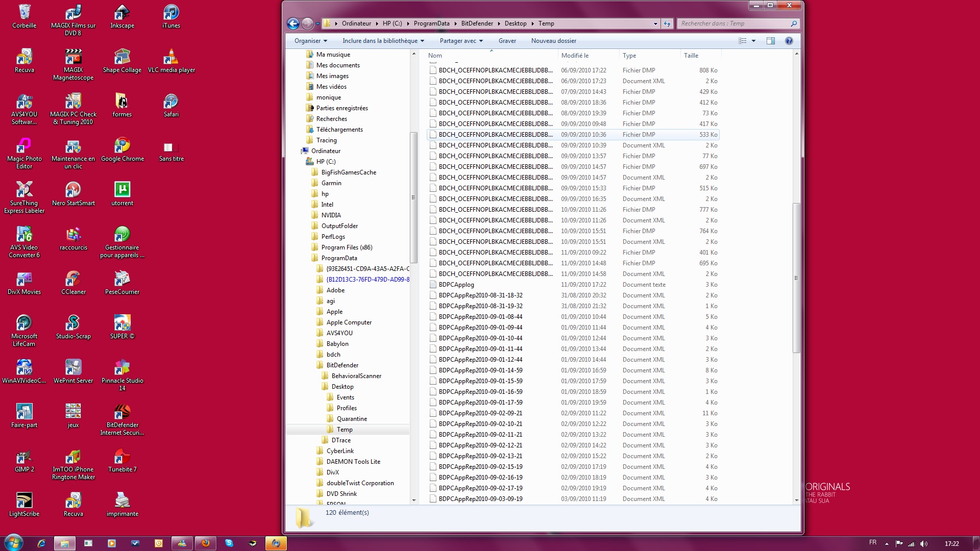Screen dimensions: 980x551
Task: Click Internet Explorer taskbar icon
Action: click(x=41, y=543)
